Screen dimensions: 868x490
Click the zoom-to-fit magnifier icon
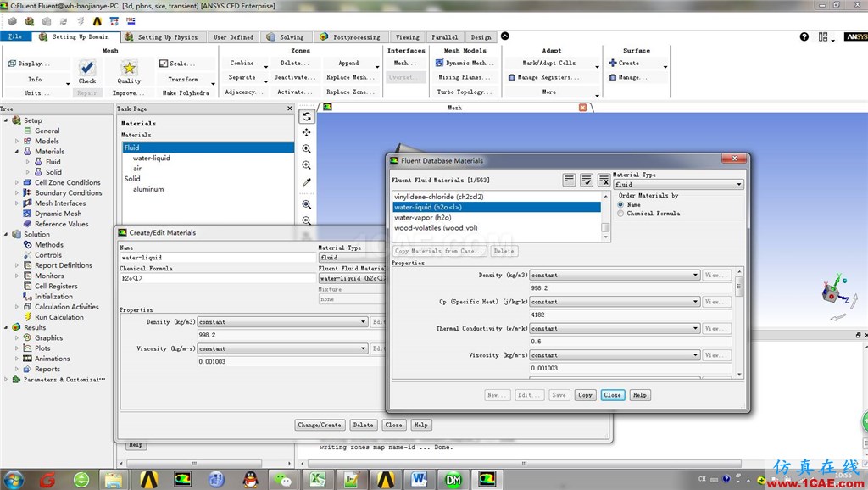307,204
